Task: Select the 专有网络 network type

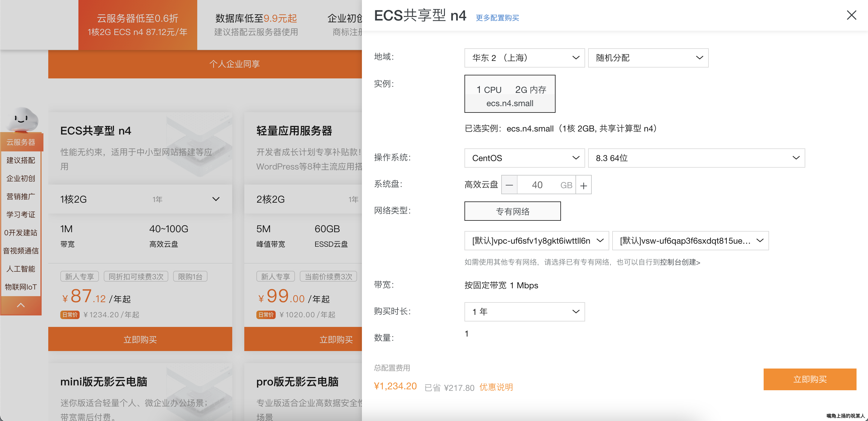Action: (512, 211)
